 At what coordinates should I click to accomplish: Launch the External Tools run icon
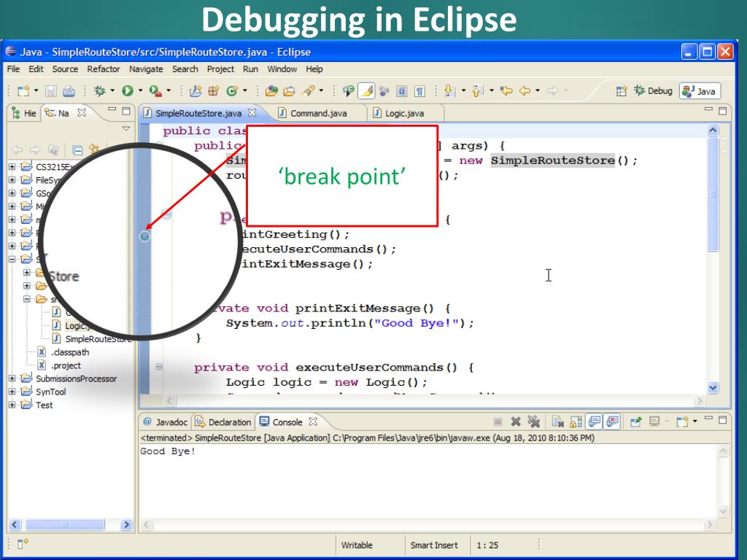tap(155, 90)
